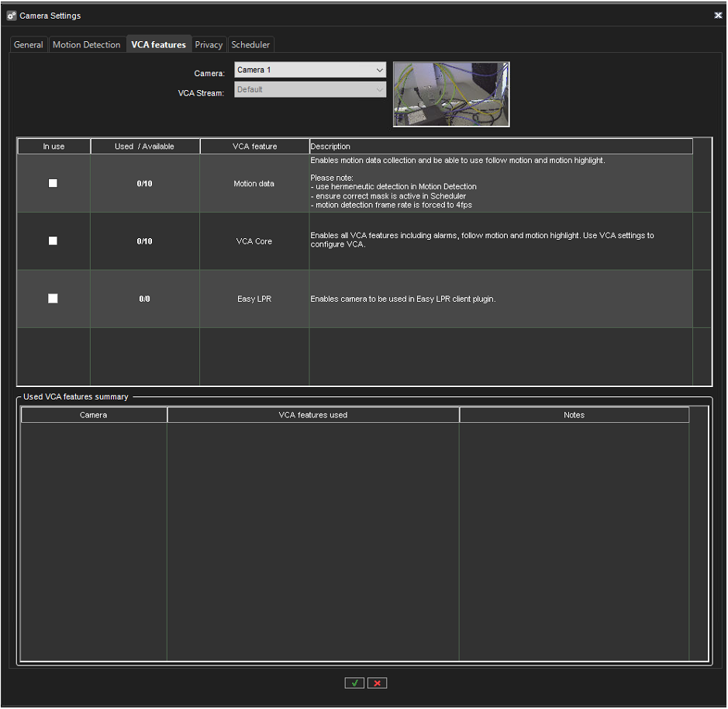Open the Camera 1 dropdown list
Screen dimensions: 728x709
point(309,70)
